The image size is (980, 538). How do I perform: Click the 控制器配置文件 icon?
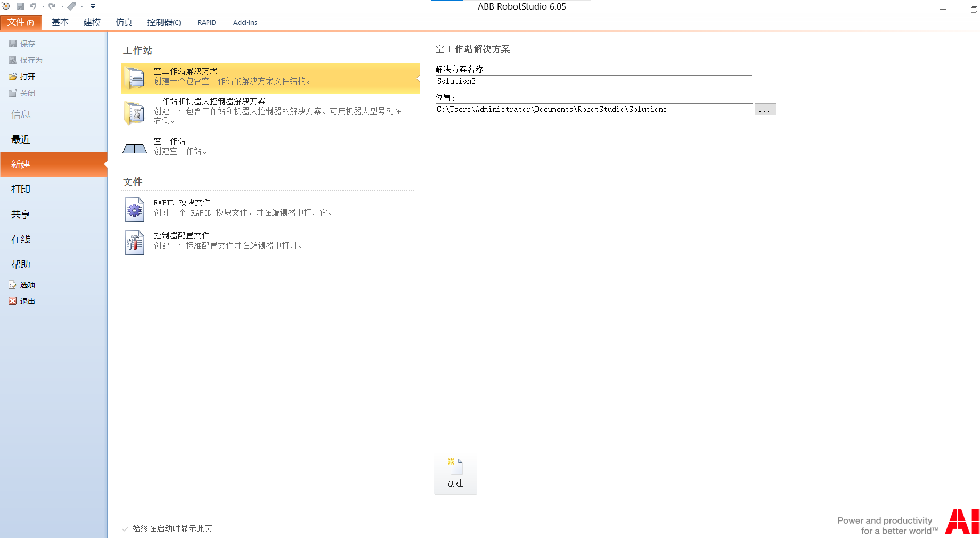pos(135,243)
